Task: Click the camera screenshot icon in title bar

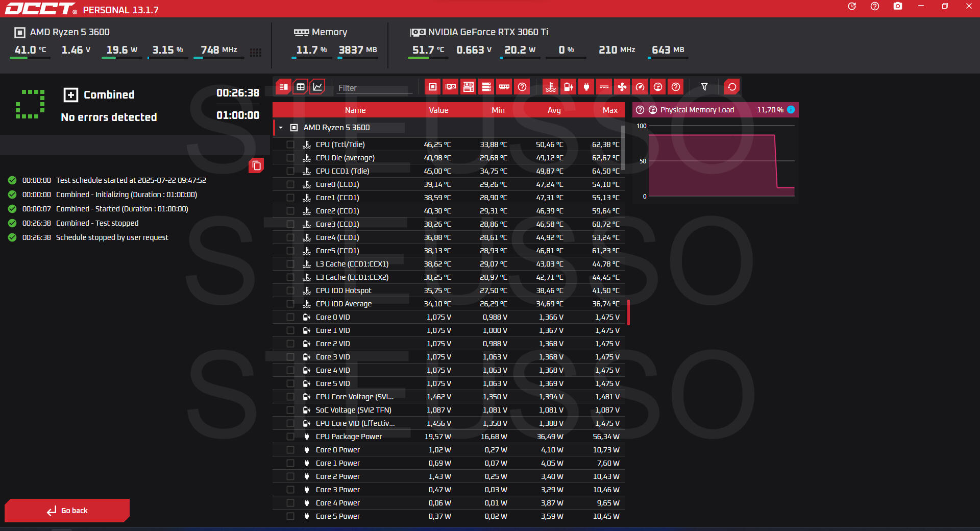Action: tap(897, 6)
